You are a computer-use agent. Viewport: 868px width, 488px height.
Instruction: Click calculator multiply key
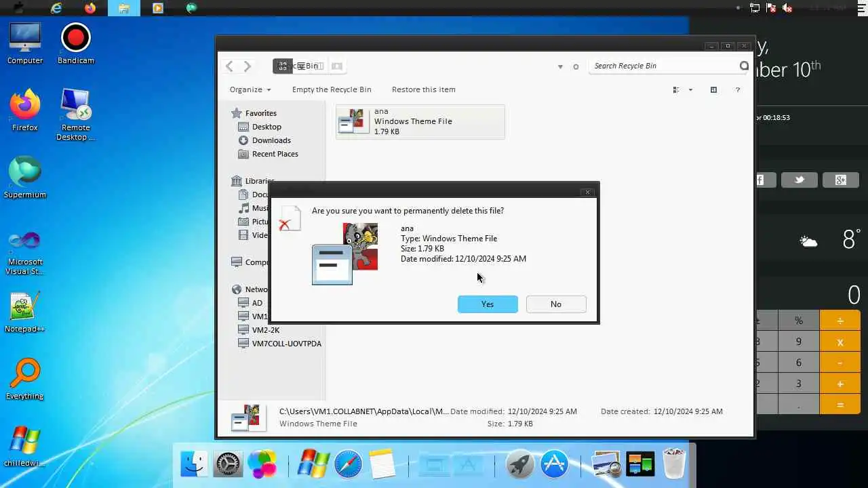click(840, 342)
